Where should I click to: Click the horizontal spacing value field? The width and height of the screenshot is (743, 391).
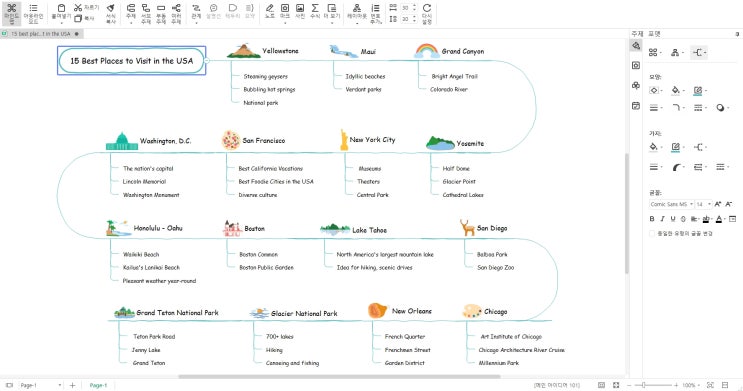[x=406, y=8]
